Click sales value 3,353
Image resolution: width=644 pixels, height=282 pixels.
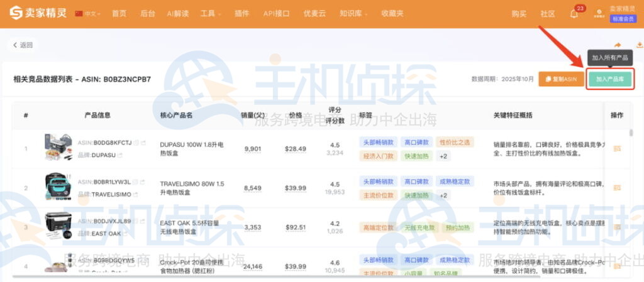click(253, 227)
